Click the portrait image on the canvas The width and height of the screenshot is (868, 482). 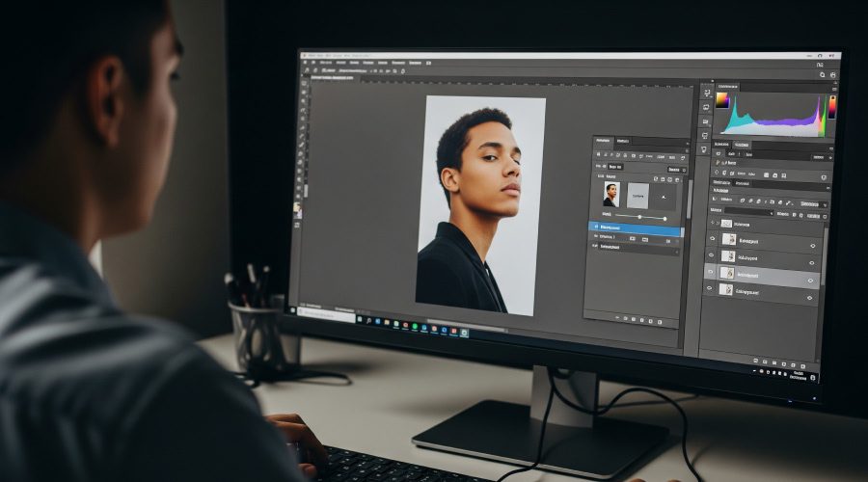point(480,204)
